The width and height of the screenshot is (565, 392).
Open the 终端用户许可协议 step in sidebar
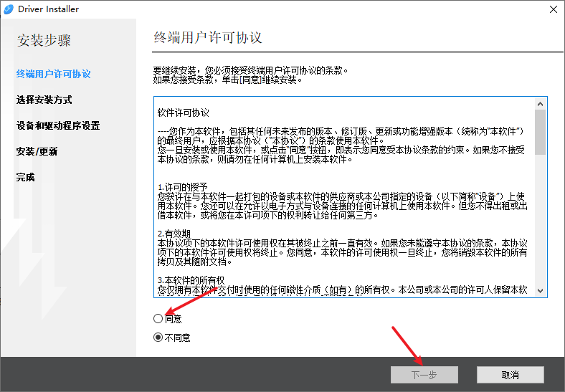pos(54,74)
